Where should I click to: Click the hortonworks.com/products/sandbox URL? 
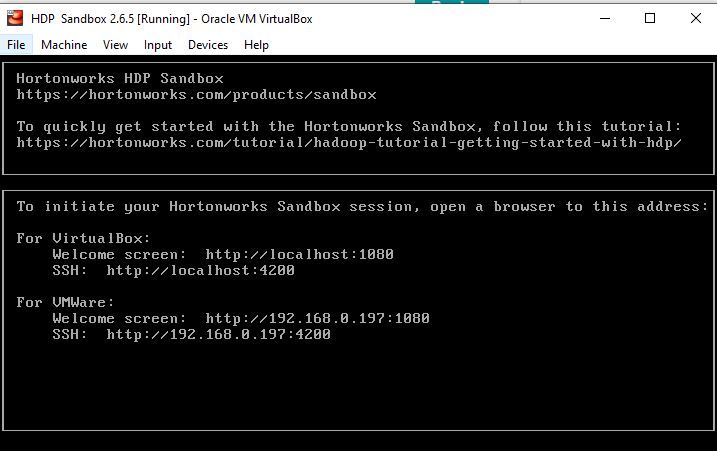(197, 95)
